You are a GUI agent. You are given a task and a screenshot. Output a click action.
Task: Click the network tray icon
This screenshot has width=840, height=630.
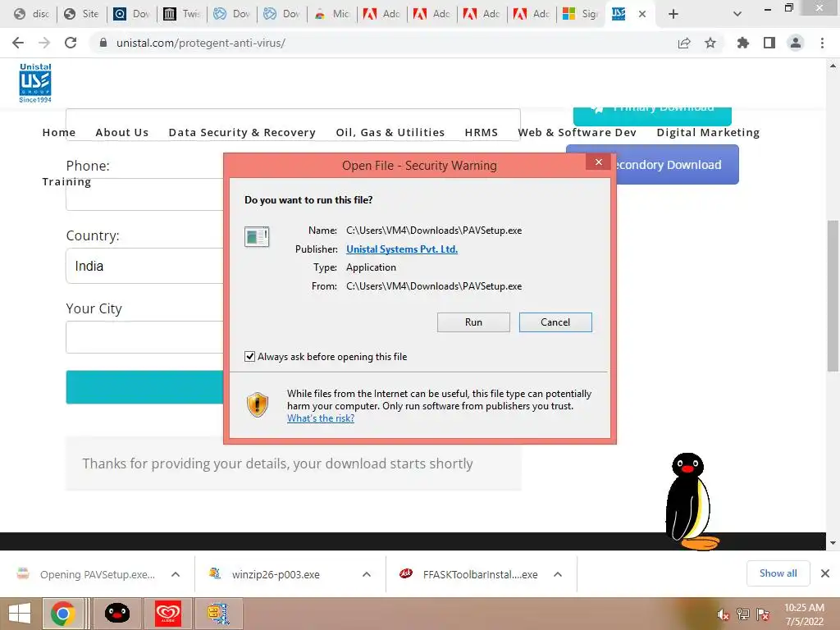click(742, 614)
